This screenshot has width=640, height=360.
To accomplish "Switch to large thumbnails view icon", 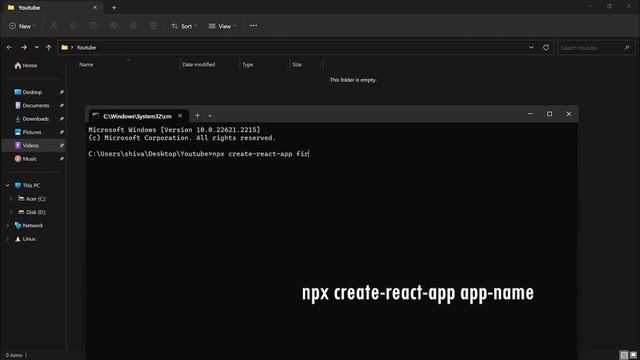I will tap(633, 355).
